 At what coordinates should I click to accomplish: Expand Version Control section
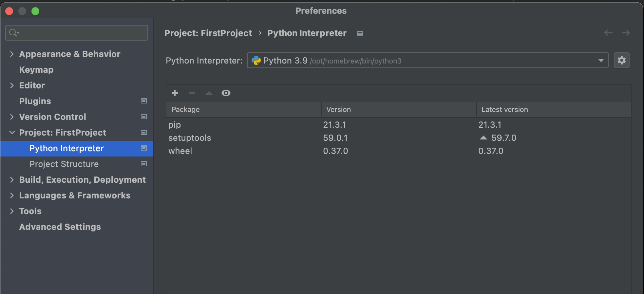point(12,117)
